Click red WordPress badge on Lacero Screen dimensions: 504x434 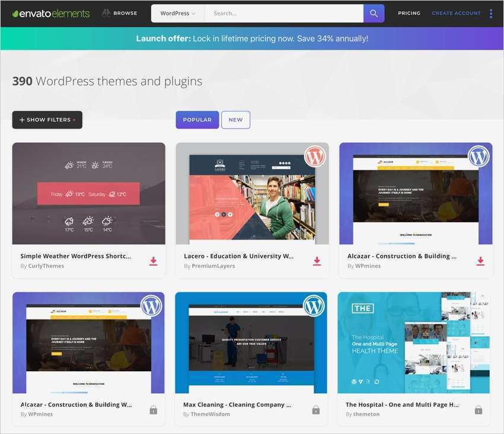pyautogui.click(x=315, y=157)
